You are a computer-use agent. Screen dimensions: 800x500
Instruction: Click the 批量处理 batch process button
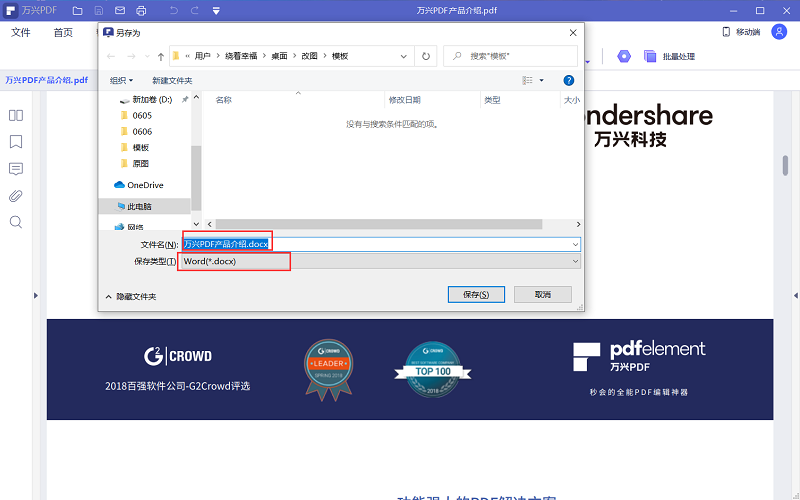669,56
